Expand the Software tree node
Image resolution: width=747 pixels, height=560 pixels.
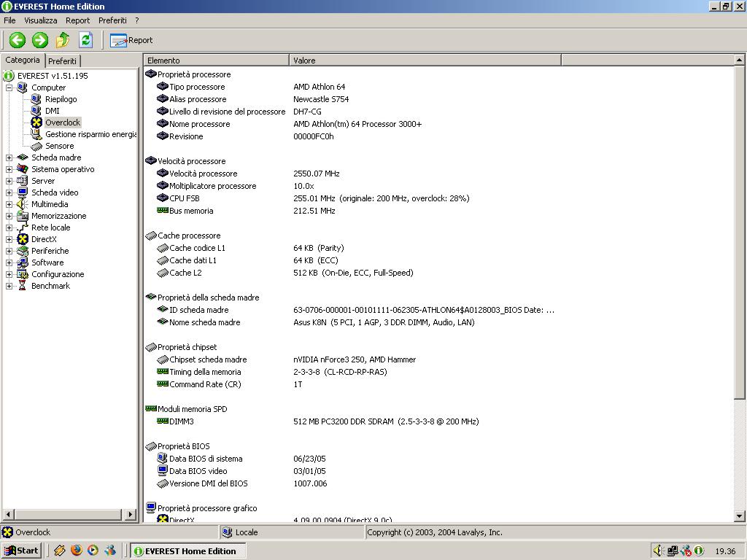pyautogui.click(x=9, y=262)
